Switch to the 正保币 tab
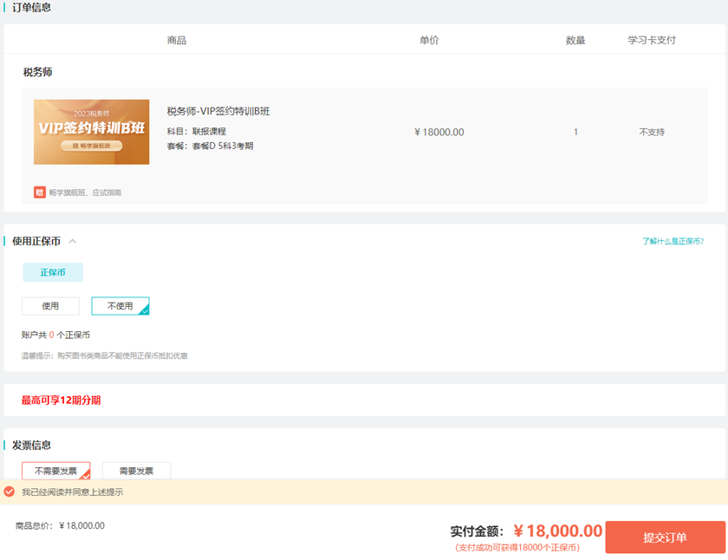 point(53,272)
